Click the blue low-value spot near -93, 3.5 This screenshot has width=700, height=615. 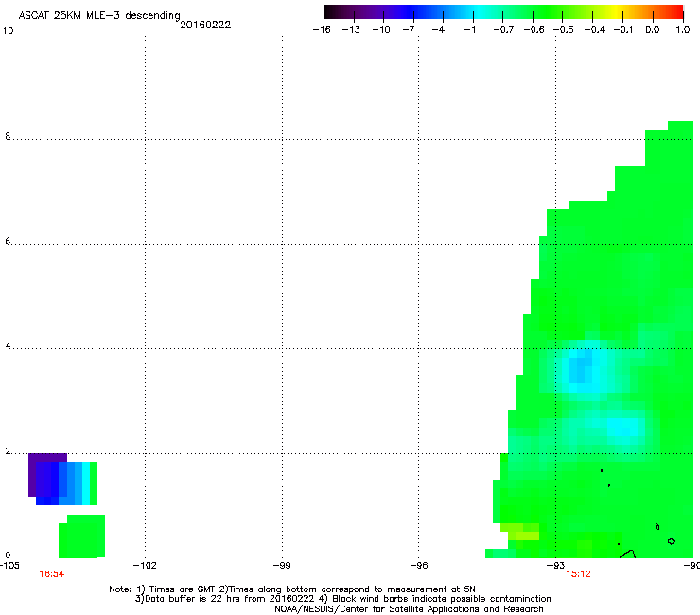(580, 368)
